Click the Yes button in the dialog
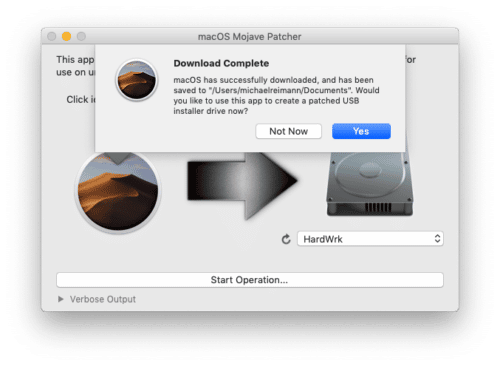 [x=361, y=131]
